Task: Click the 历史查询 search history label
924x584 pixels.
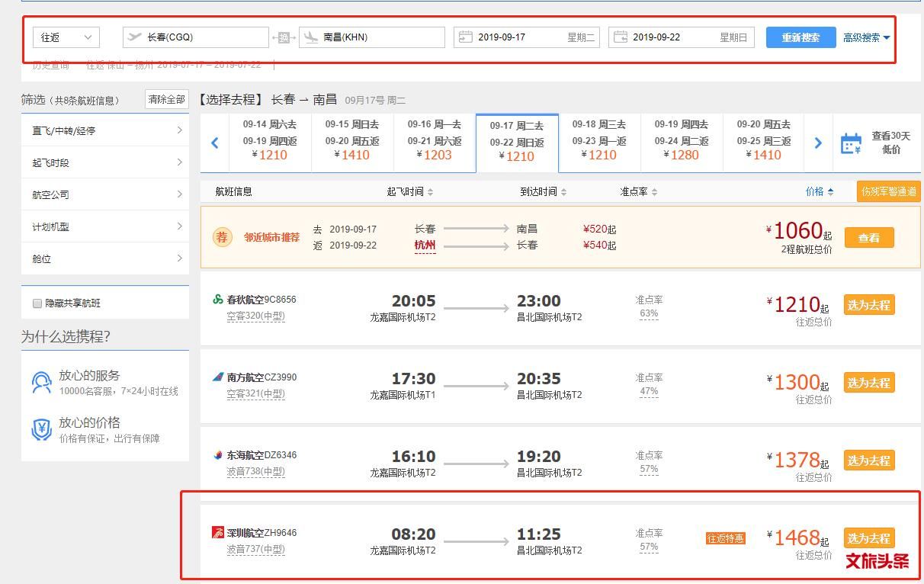Action: coord(51,66)
